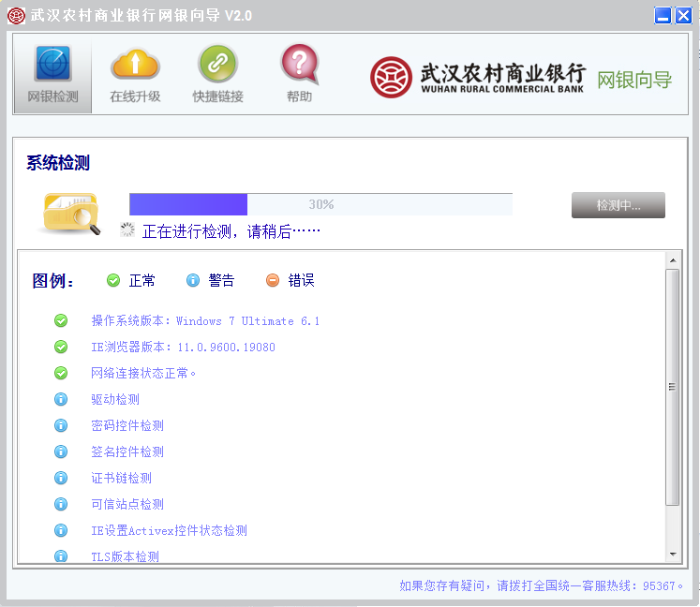Viewport: 700px width, 607px height.
Task: Click the 客服热线 95367 footer text
Action: 541,585
